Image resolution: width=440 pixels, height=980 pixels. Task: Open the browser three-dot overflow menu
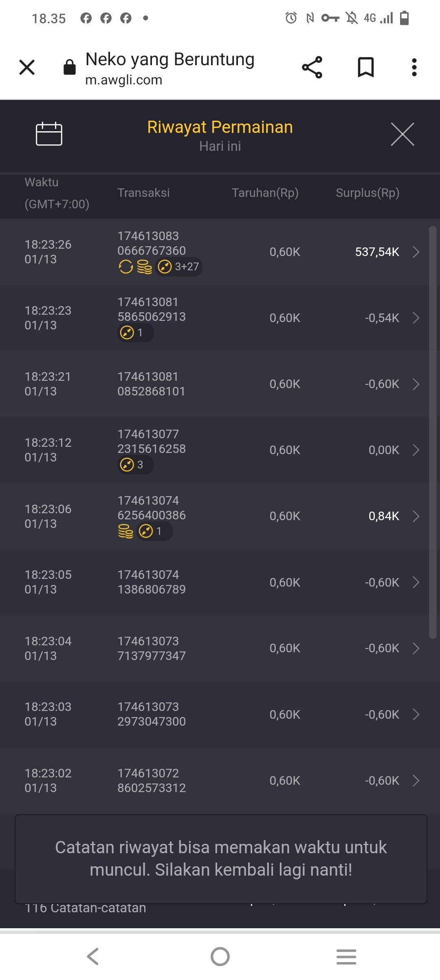point(414,67)
